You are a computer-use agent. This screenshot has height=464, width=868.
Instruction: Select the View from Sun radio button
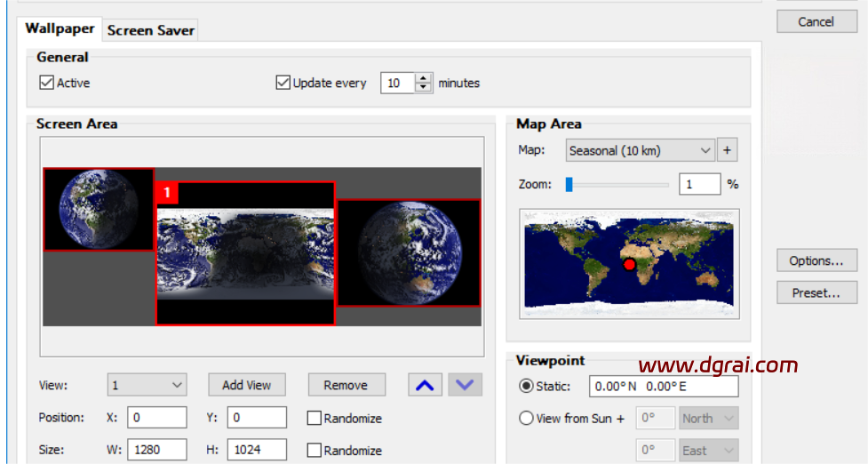[x=526, y=418]
